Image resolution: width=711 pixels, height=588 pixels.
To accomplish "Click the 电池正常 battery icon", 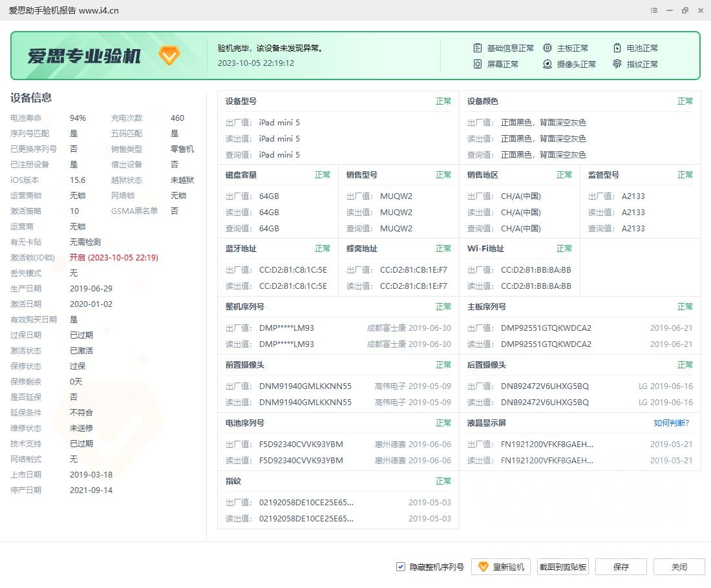I will [x=617, y=48].
